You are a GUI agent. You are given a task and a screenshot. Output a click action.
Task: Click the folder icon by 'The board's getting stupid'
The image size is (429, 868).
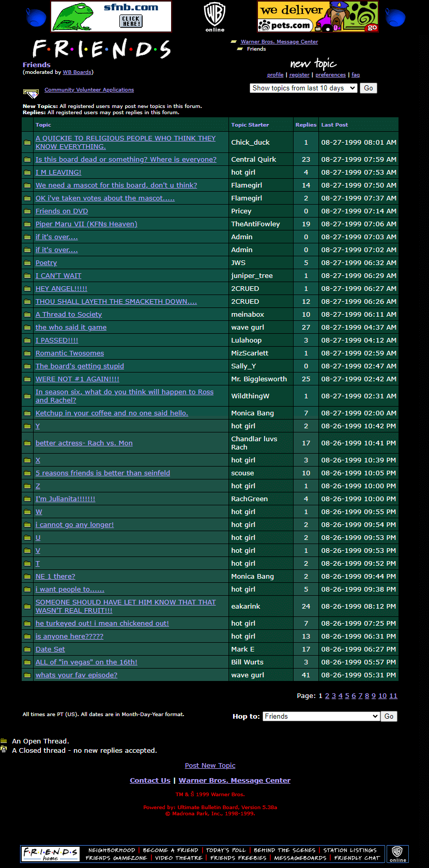[27, 366]
